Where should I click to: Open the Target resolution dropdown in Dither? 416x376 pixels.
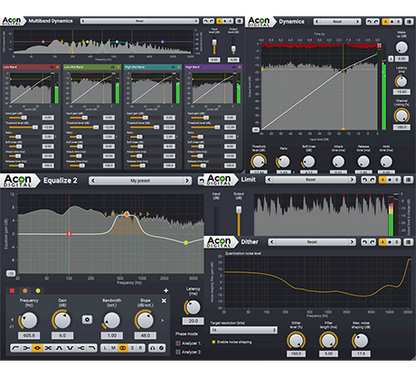[244, 330]
